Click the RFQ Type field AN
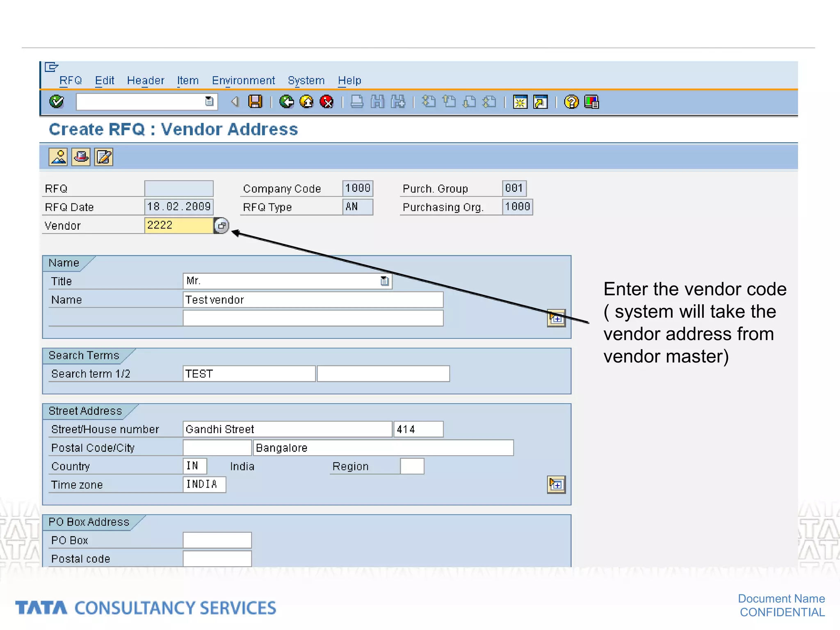The width and height of the screenshot is (840, 630). pos(358,207)
